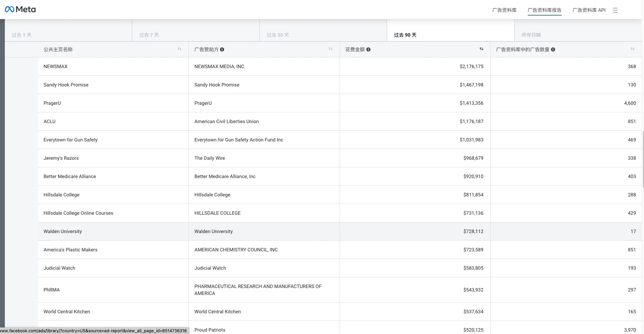Click amount $1,413,356

(471, 103)
